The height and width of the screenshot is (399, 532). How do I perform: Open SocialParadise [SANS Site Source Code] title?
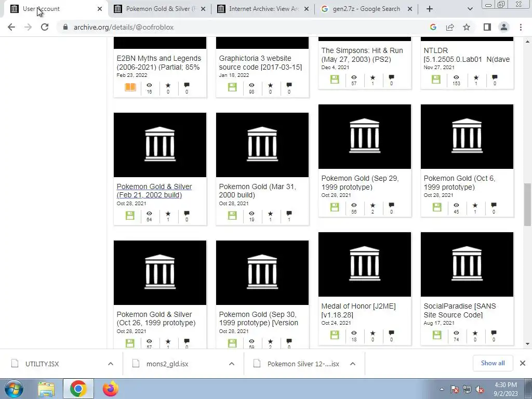point(460,310)
